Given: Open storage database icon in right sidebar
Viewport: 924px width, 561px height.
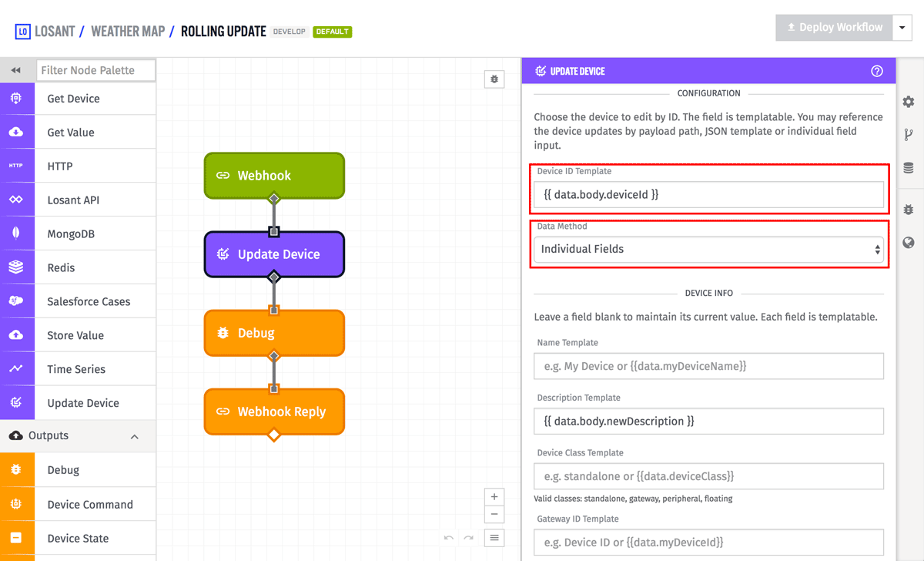Looking at the screenshot, I should click(x=909, y=168).
